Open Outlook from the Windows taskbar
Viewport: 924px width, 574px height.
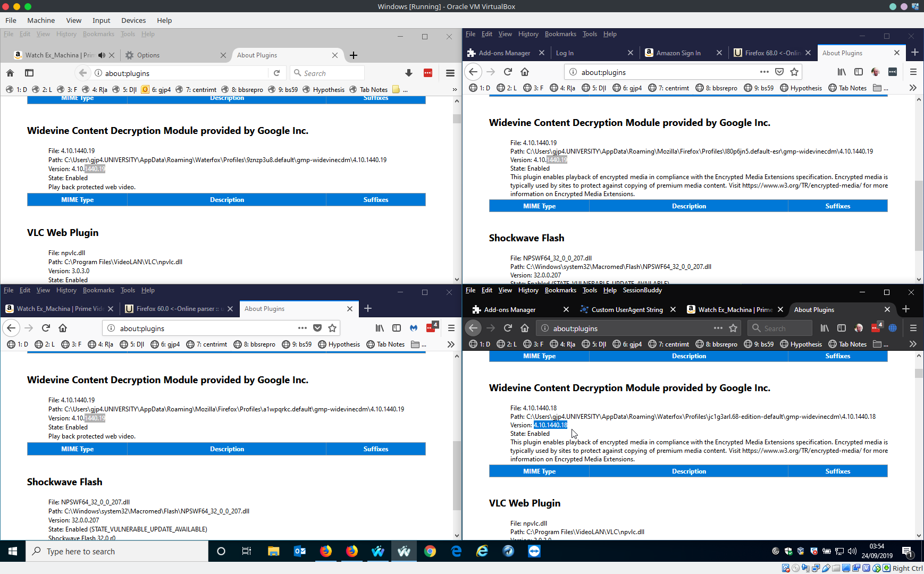click(x=300, y=551)
